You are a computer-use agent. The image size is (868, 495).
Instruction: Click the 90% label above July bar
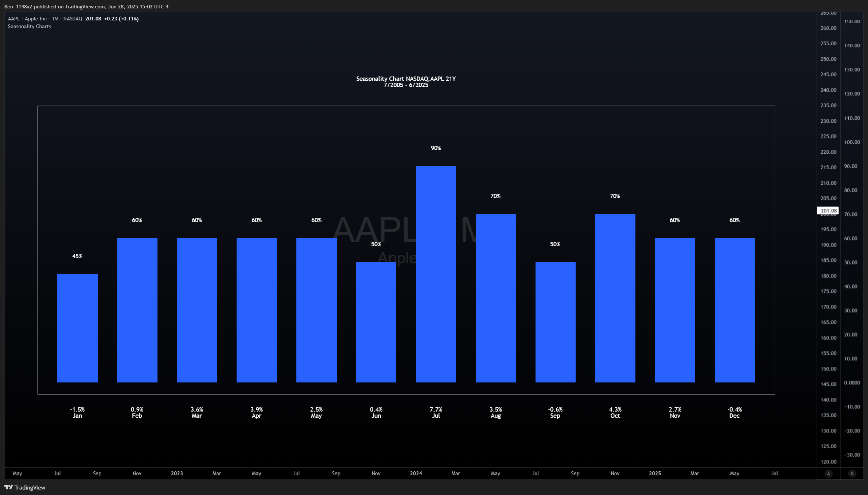[436, 148]
